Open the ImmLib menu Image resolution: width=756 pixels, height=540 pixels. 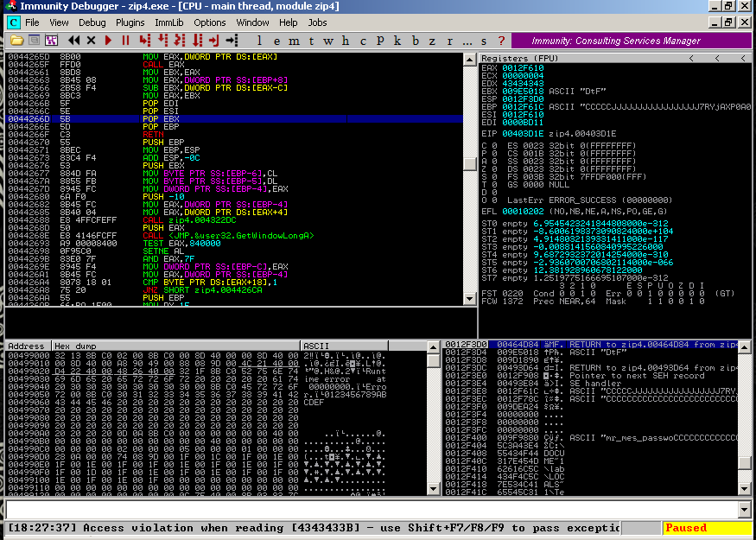[x=169, y=22]
